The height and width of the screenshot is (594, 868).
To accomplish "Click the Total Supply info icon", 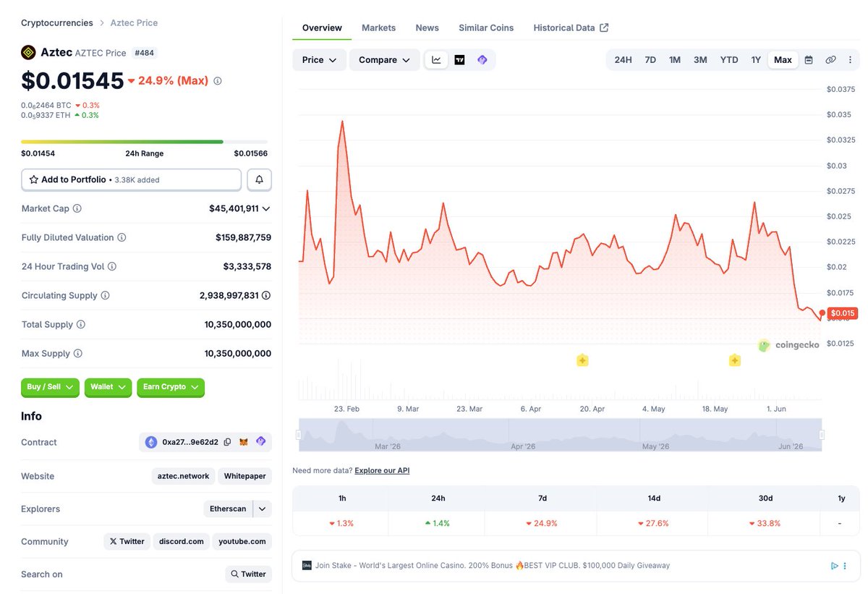I will click(x=81, y=324).
